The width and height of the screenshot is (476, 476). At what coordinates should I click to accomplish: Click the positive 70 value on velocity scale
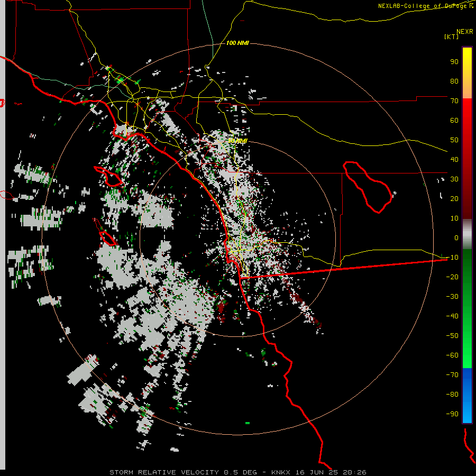454,101
